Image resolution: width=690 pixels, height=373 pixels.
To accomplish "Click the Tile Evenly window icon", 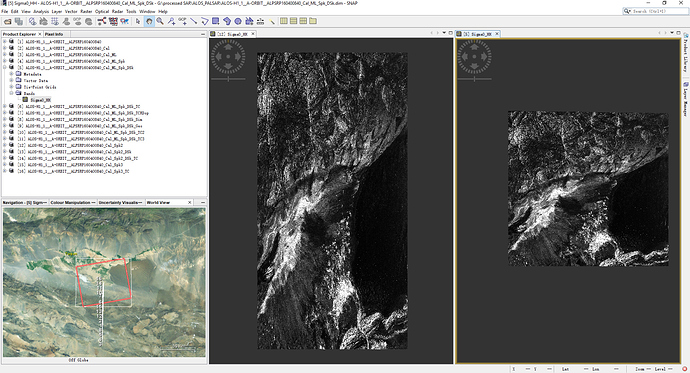I will (303, 21).
